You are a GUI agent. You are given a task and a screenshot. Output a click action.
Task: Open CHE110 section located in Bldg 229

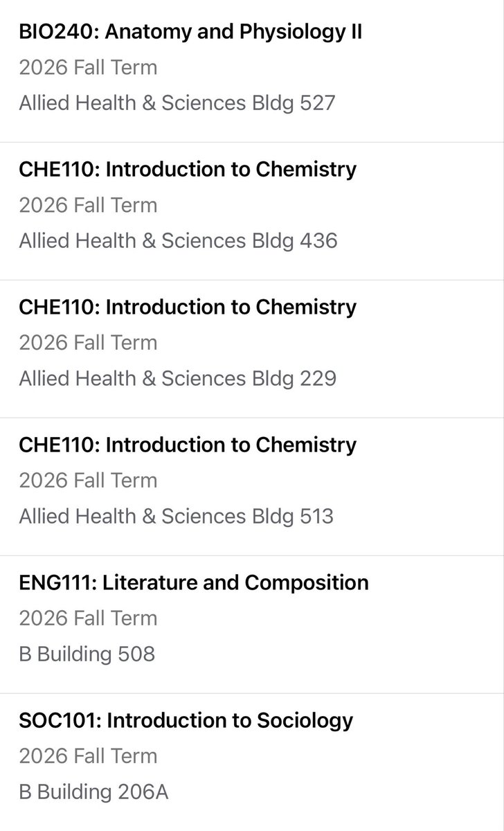click(x=252, y=349)
